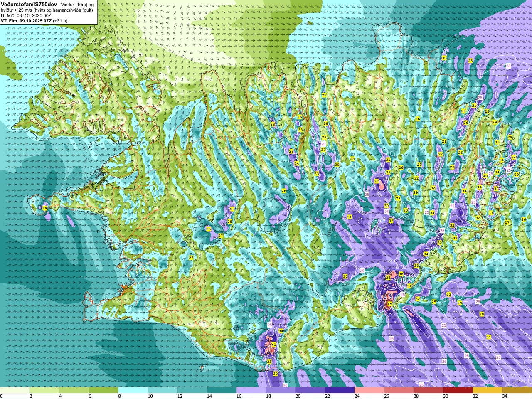Image resolution: width=532 pixels, height=399 pixels.
Task: Click the yellow '45' maximum gust marker
Action: pyautogui.click(x=389, y=304)
